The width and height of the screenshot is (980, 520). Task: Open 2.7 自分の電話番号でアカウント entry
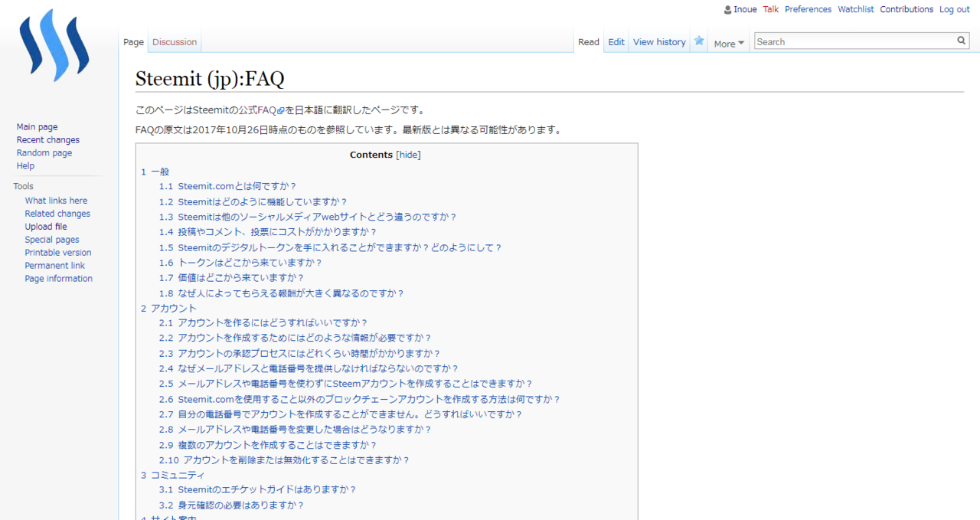tap(341, 414)
